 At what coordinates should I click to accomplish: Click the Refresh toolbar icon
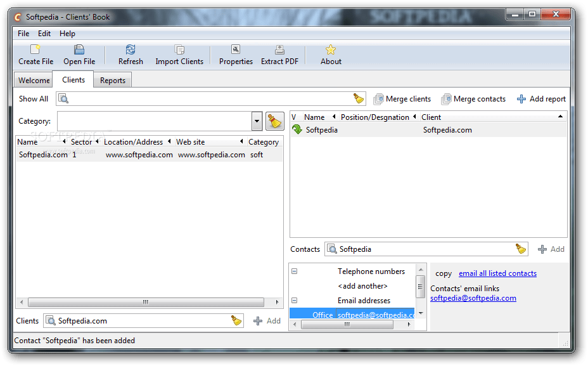point(131,49)
